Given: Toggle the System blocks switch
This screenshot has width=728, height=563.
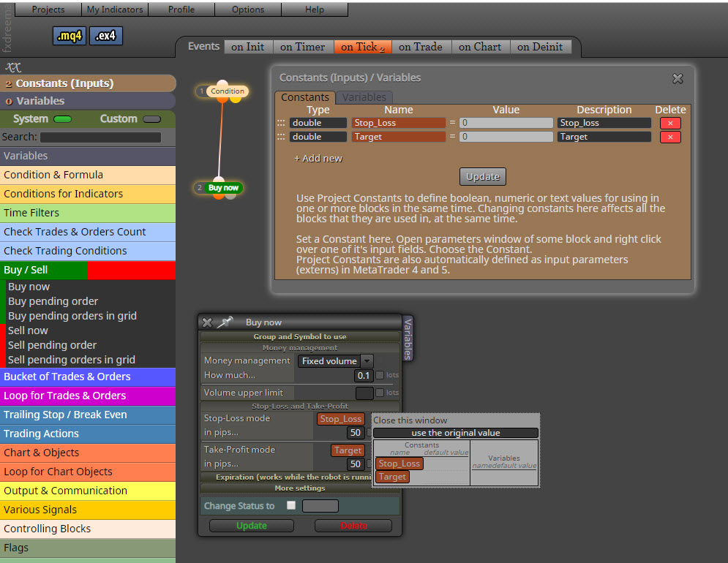Looking at the screenshot, I should click(63, 119).
